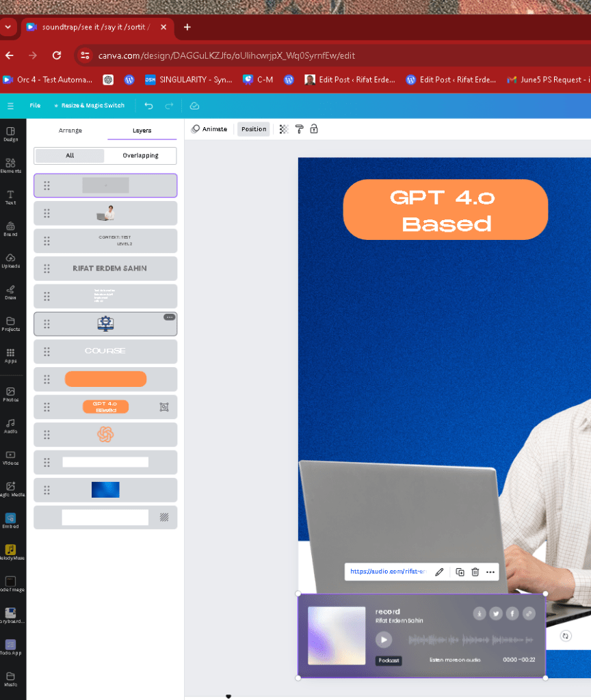591x700 pixels.
Task: Open the Text sidebar panel
Action: [11, 198]
